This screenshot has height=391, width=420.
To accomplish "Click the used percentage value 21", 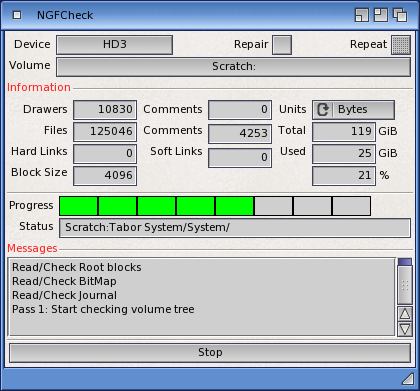I will [x=344, y=176].
